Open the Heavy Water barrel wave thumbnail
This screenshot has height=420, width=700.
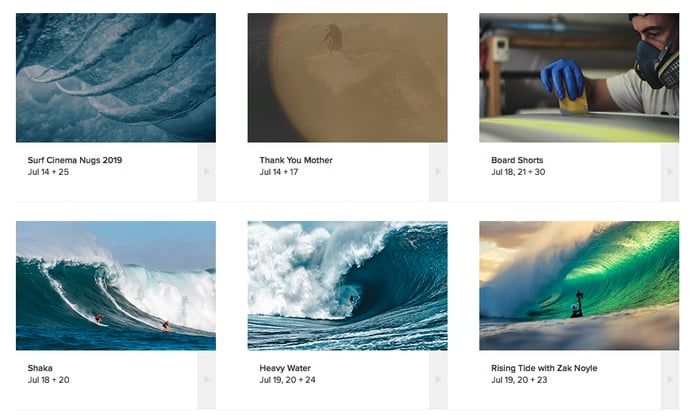pos(348,286)
